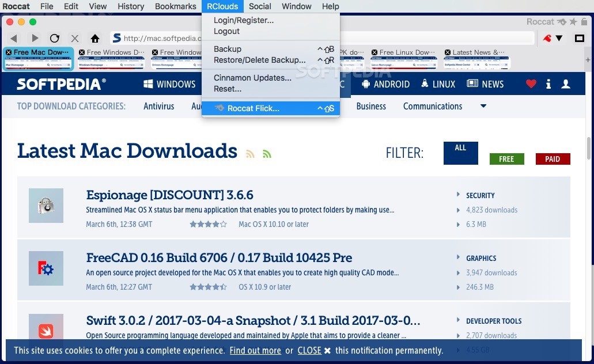The width and height of the screenshot is (594, 364).
Task: Click the Find out more cookie link
Action: (x=254, y=350)
